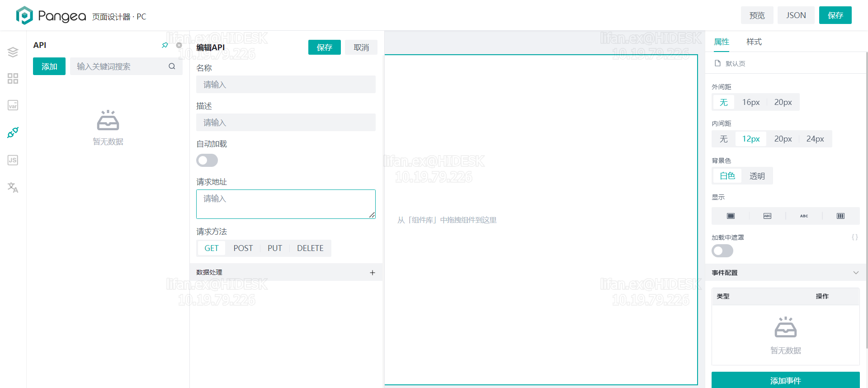Set inner padding to 无

pos(724,139)
